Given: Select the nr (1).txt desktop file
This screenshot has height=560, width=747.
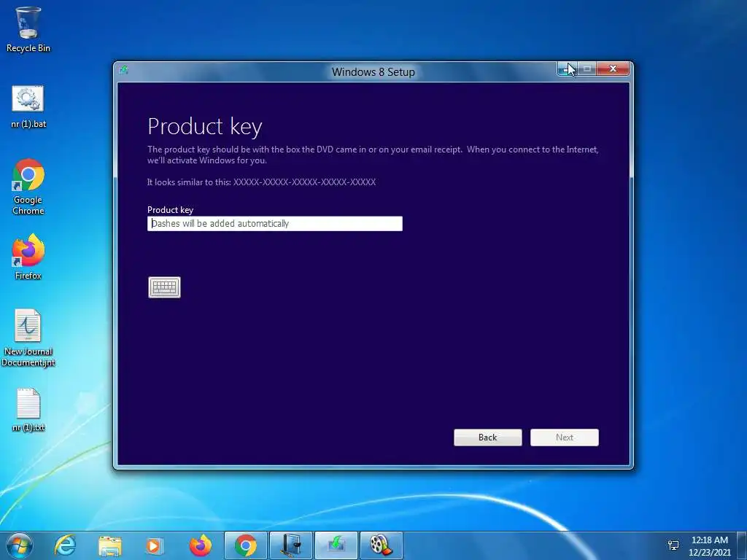Looking at the screenshot, I should (28, 410).
